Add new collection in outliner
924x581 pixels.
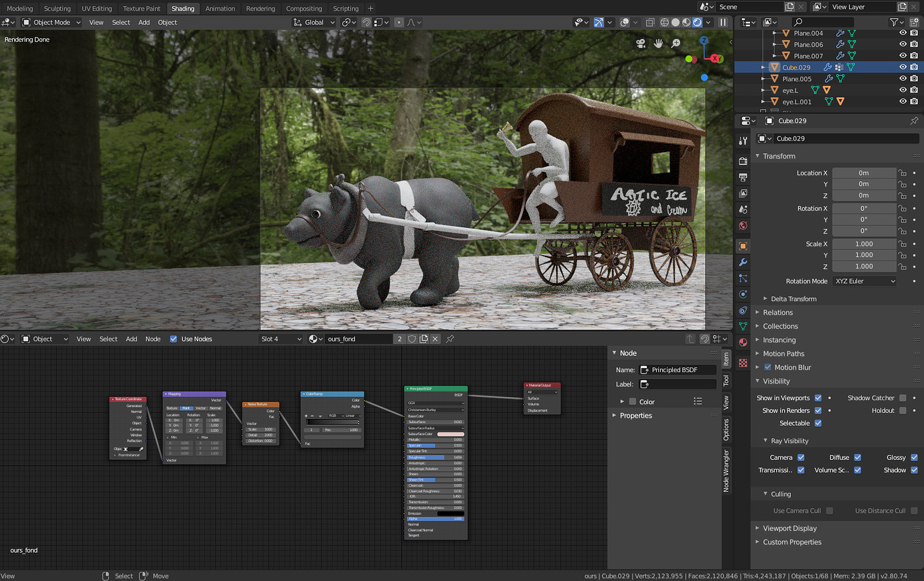(915, 22)
